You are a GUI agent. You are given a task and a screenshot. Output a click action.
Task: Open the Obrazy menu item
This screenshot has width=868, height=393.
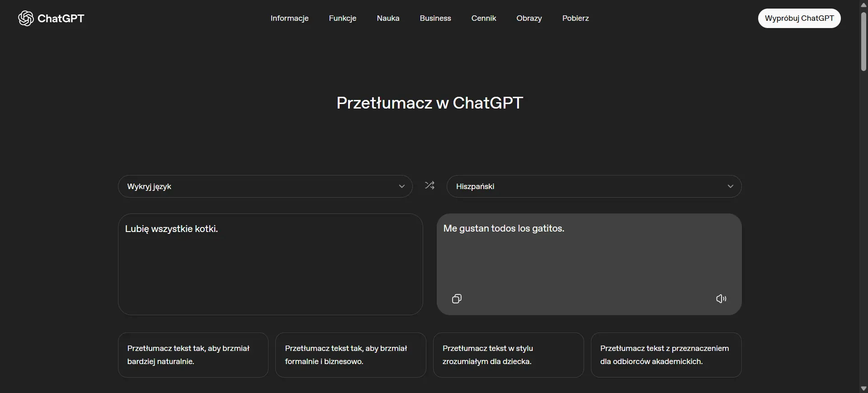pos(529,18)
